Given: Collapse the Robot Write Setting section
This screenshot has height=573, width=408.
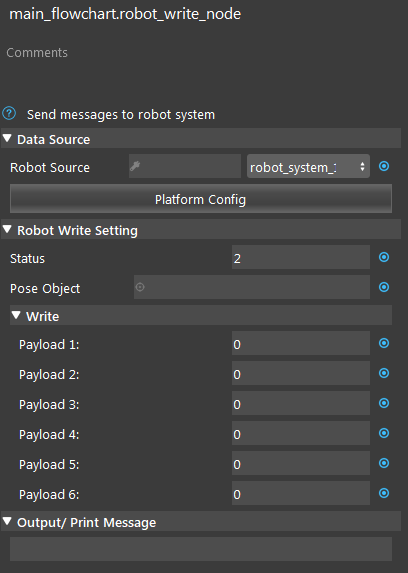Looking at the screenshot, I should [x=7, y=229].
